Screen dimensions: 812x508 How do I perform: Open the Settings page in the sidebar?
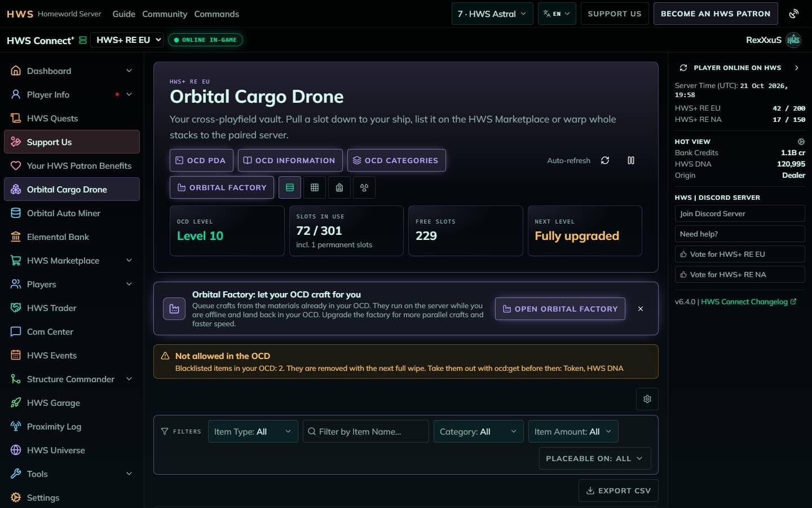tap(72, 498)
